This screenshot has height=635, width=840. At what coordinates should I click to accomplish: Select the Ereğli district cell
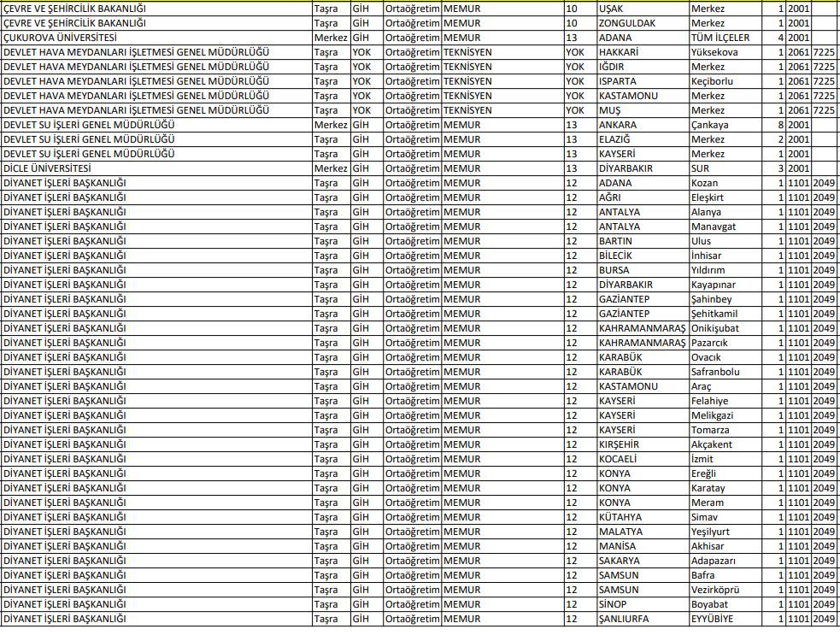(725, 473)
